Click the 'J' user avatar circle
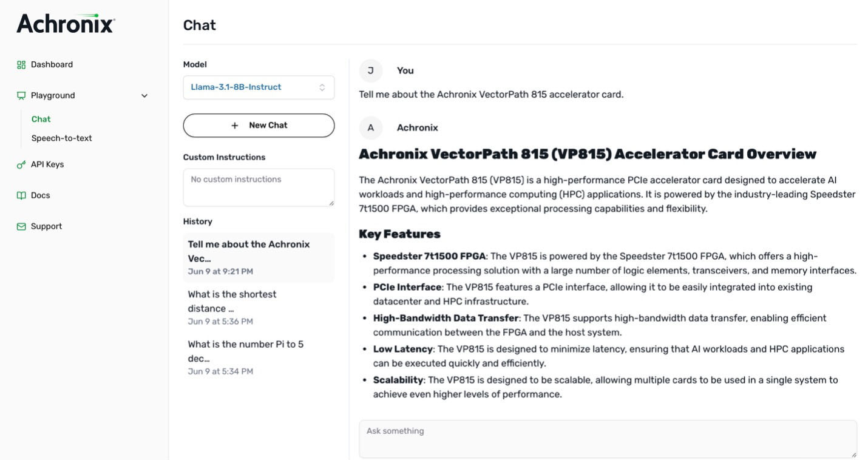The width and height of the screenshot is (868, 460). coord(371,70)
